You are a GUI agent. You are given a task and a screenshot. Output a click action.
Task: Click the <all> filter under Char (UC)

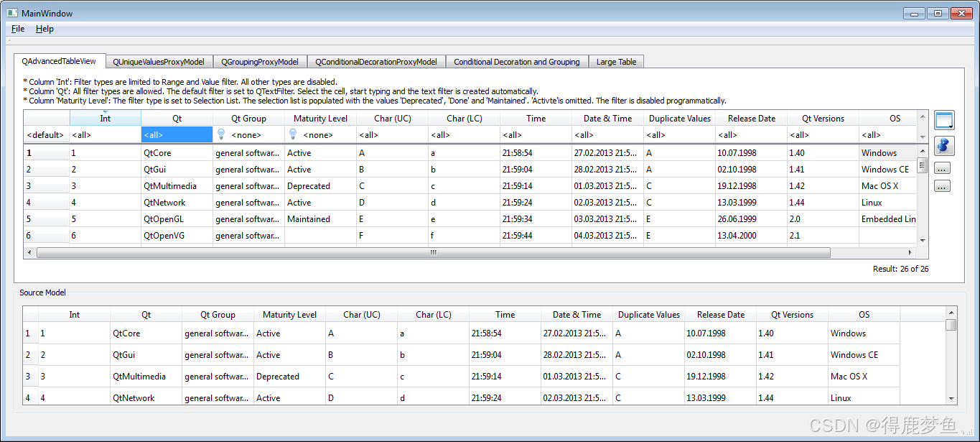(392, 135)
